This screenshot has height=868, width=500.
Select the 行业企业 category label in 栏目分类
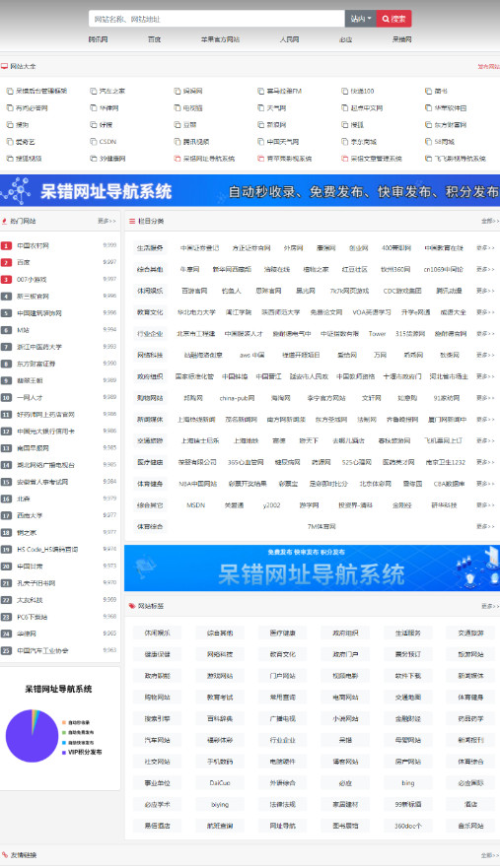150,334
